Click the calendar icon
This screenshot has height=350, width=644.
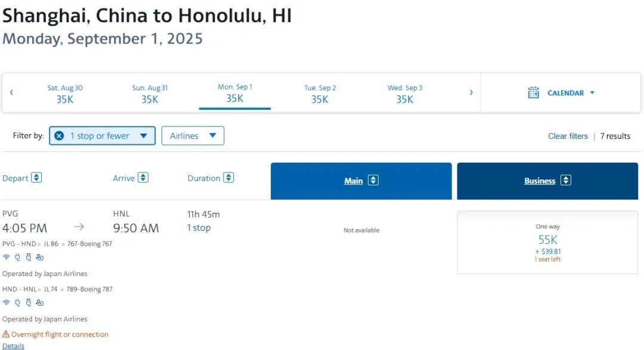pyautogui.click(x=534, y=93)
